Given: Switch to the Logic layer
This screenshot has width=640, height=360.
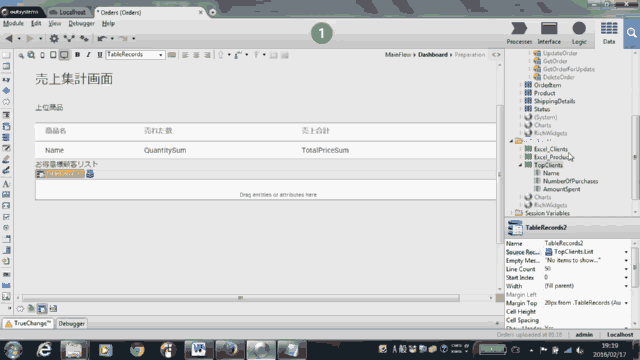Looking at the screenshot, I should [x=579, y=33].
